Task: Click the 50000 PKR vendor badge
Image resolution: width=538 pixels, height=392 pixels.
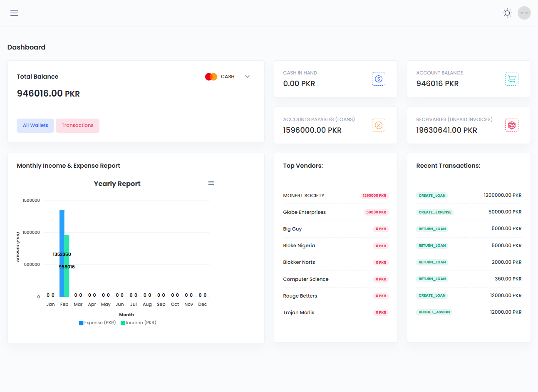Action: click(376, 212)
